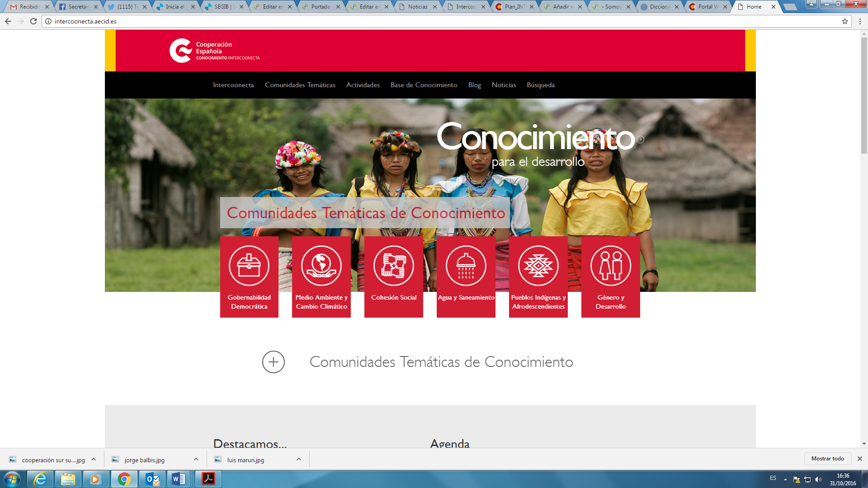
Task: Open downloaded file jorge balbis.jpg
Action: (x=144, y=460)
